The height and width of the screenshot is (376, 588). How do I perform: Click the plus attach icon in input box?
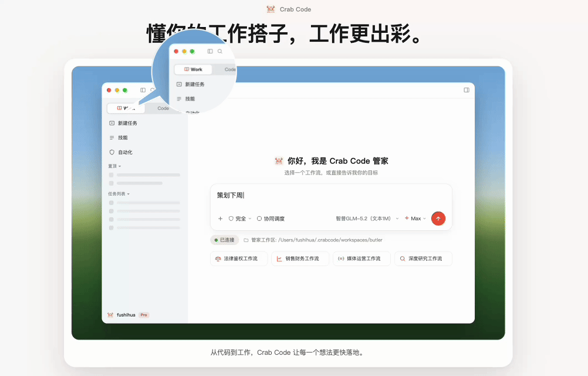tap(220, 219)
